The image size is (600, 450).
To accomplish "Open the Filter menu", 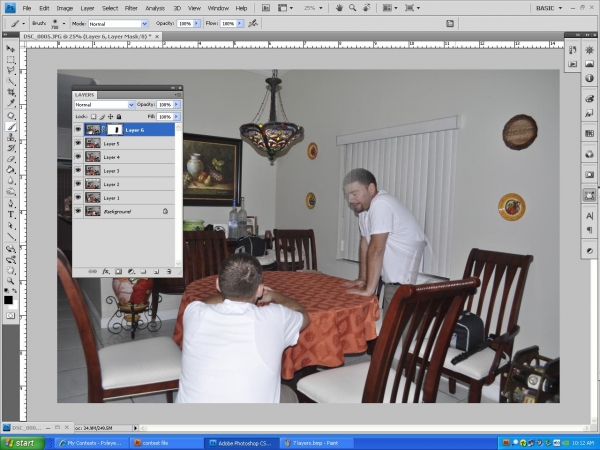I will click(131, 8).
